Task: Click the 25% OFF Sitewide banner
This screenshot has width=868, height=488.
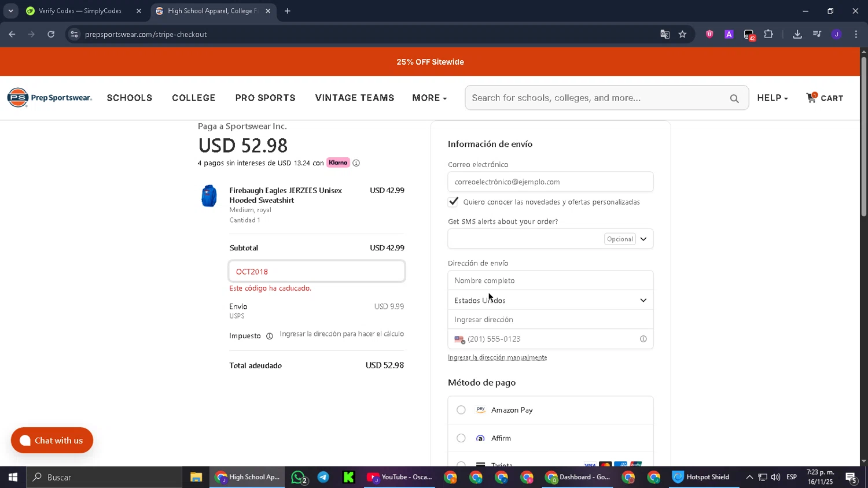Action: [x=430, y=62]
